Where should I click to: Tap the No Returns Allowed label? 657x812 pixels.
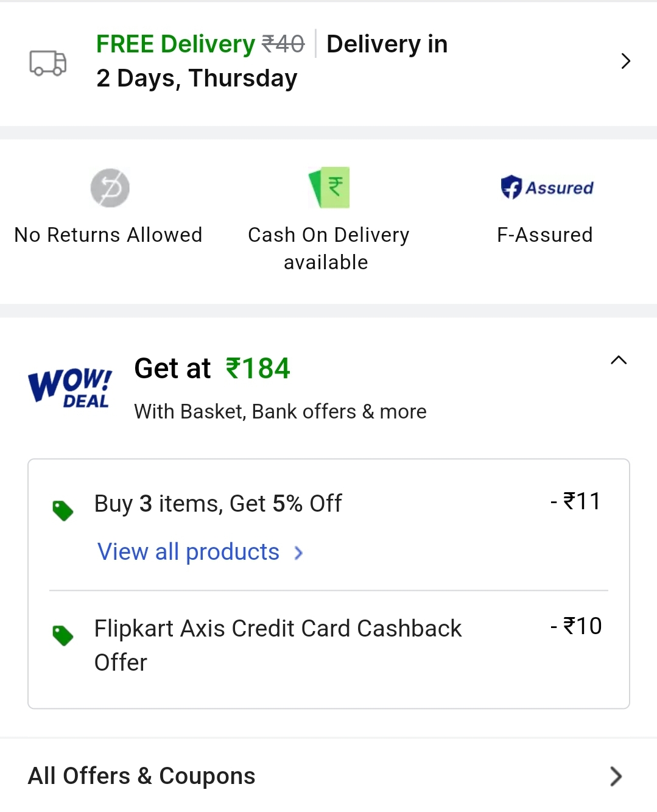[108, 235]
